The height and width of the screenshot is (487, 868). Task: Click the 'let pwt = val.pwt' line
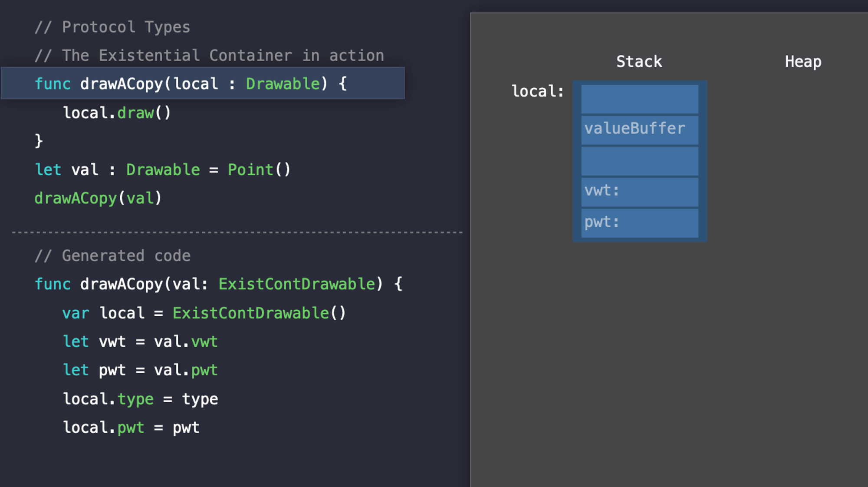point(140,371)
